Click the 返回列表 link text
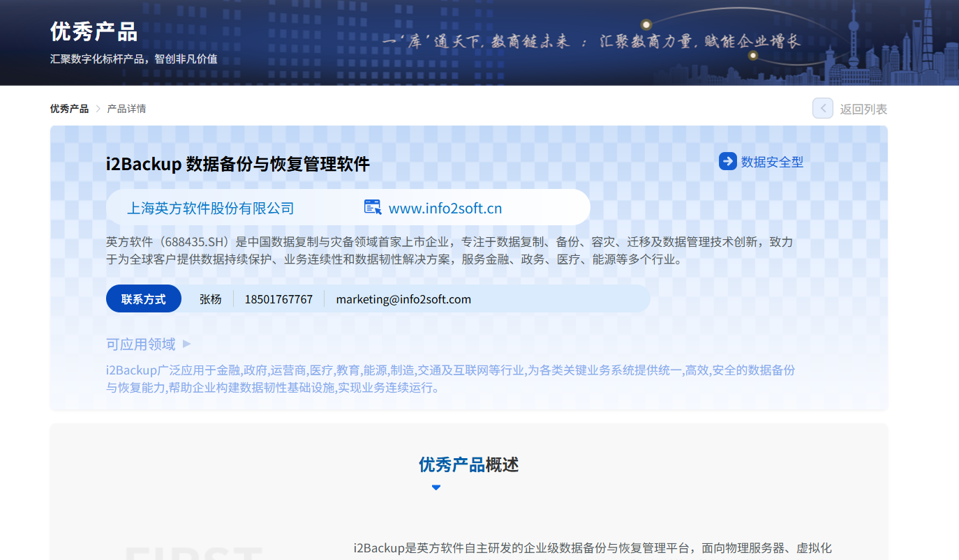Screen dimensions: 959x560 point(863,109)
